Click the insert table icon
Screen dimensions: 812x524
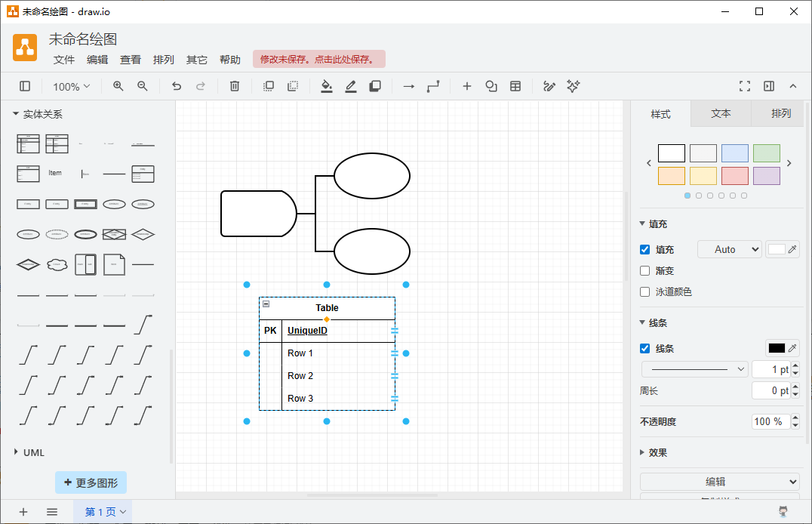[x=515, y=86]
